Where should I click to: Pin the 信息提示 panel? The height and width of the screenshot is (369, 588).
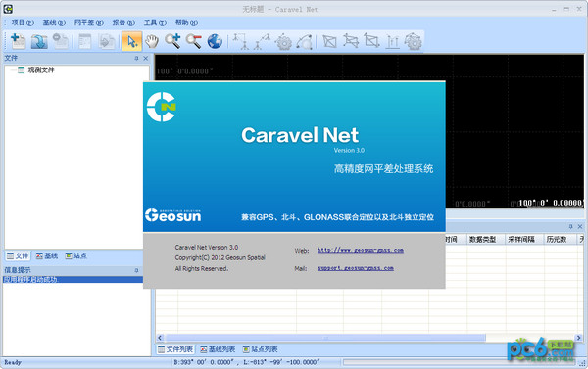click(x=136, y=270)
